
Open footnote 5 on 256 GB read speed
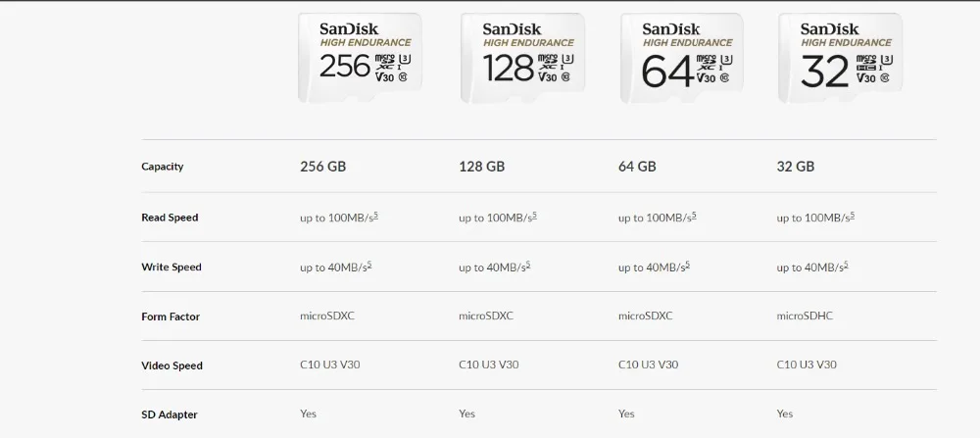coord(375,215)
